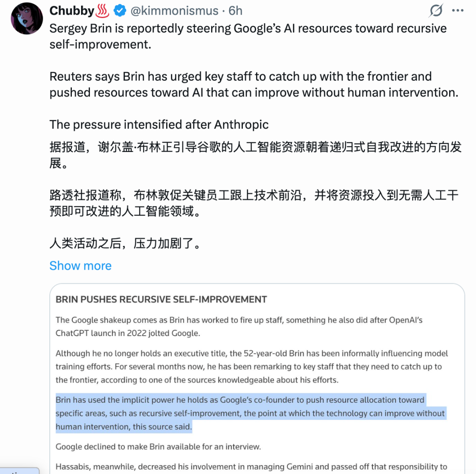Click 'The pressure intensified after Anthropic' line

[159, 125]
